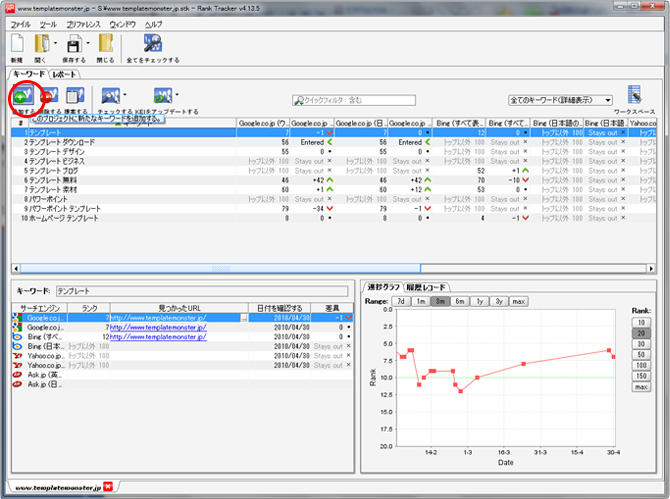Image resolution: width=670 pixels, height=499 pixels.
Task: Click the Save (保存する) floppy icon
Action: 74,44
